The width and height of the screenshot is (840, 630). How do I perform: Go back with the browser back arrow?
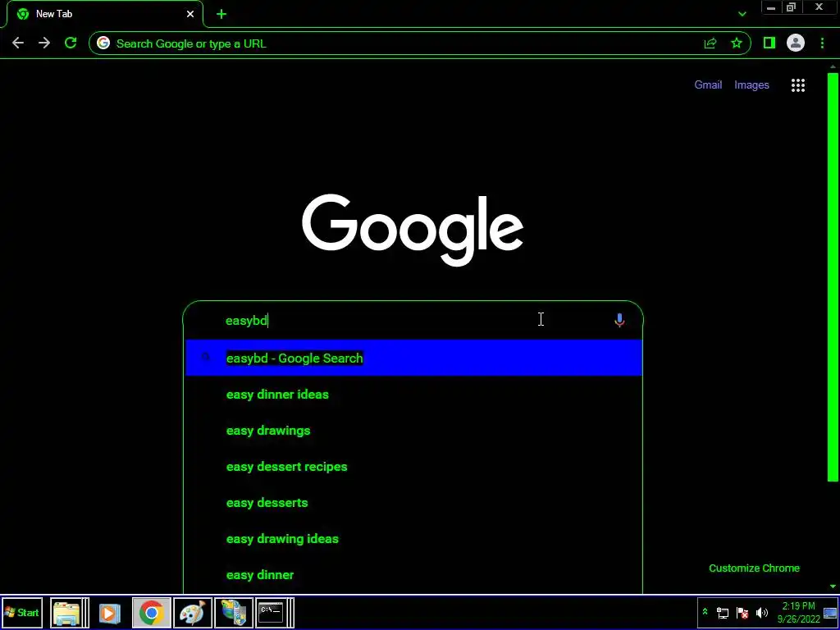18,43
